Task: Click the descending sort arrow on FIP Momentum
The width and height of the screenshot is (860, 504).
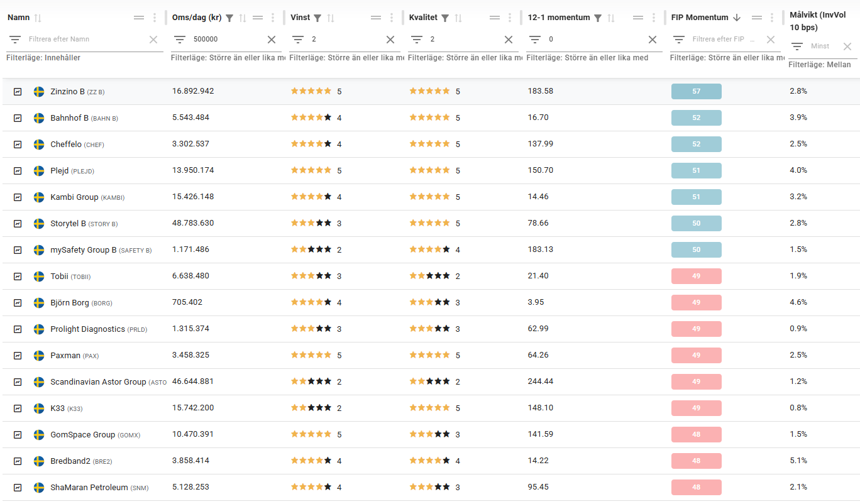Action: click(737, 18)
